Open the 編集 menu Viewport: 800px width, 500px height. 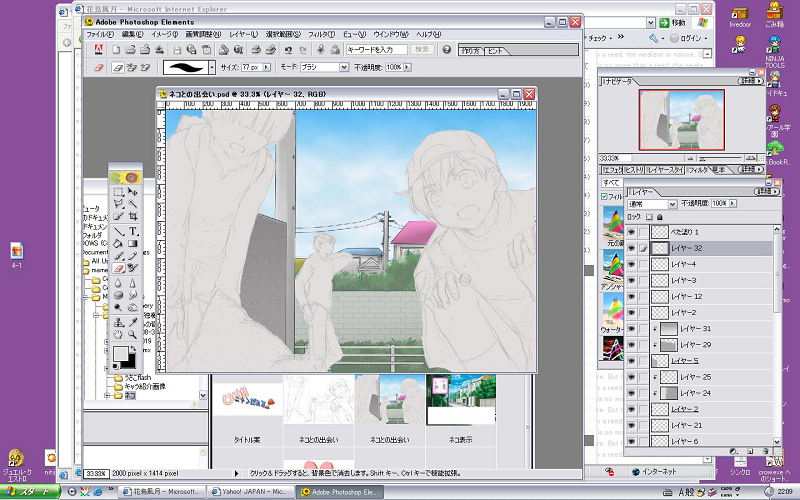click(133, 34)
